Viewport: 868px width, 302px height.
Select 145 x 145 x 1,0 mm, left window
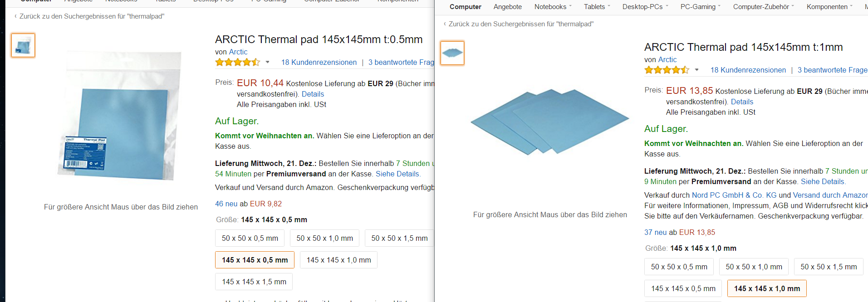(x=339, y=260)
